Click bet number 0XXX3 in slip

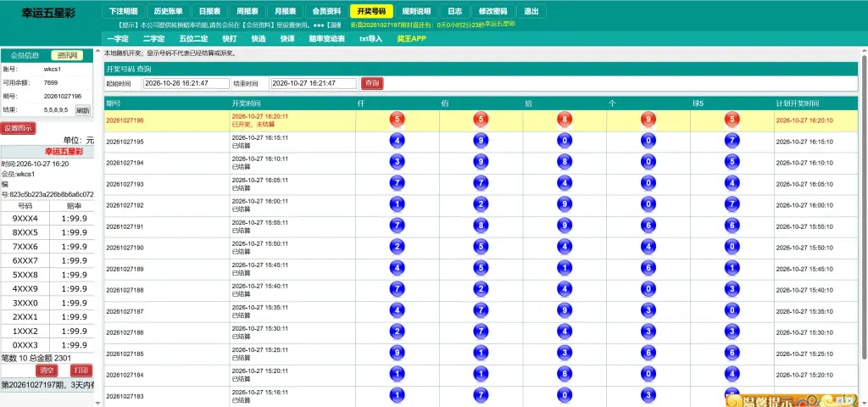pos(25,346)
